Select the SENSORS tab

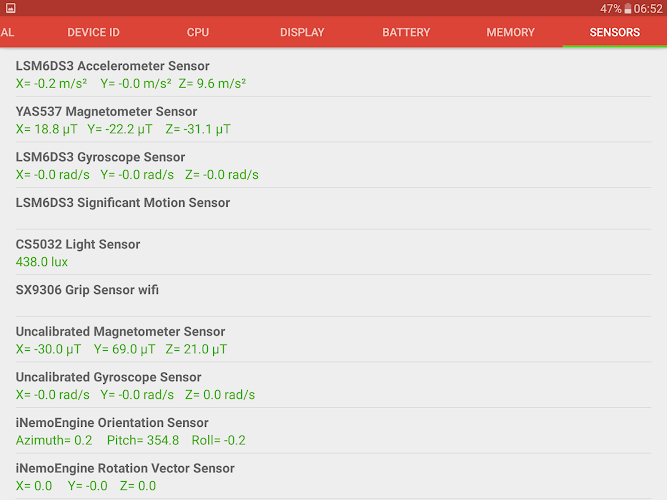point(615,32)
